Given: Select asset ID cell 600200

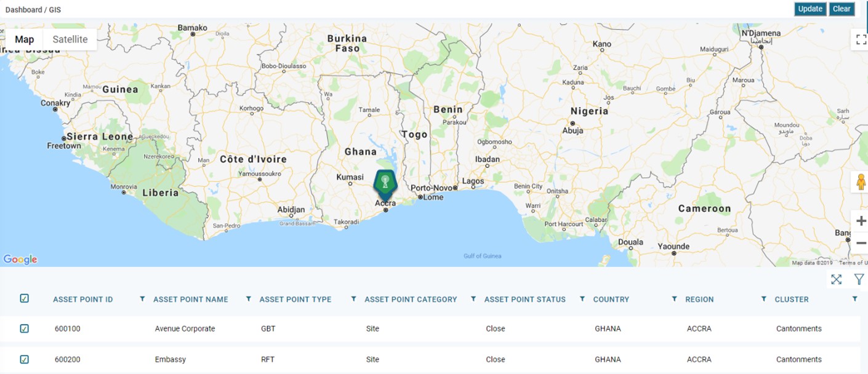Looking at the screenshot, I should (x=68, y=359).
